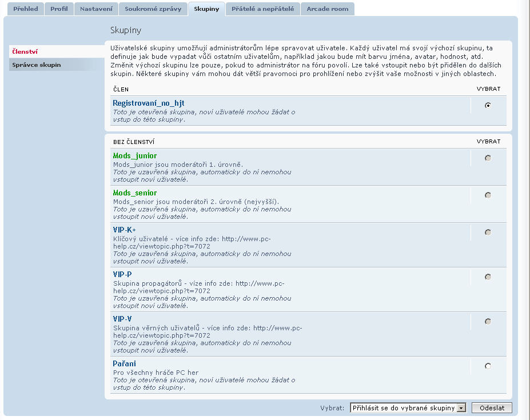Open the VIP-P group link
Image resolution: width=530 pixels, height=420 pixels.
122,275
